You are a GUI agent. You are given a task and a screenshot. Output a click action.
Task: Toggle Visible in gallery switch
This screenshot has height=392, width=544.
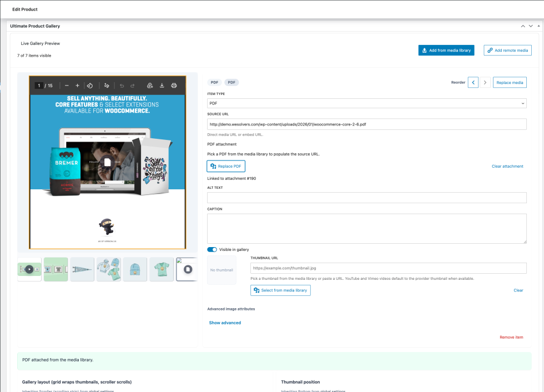tap(212, 250)
